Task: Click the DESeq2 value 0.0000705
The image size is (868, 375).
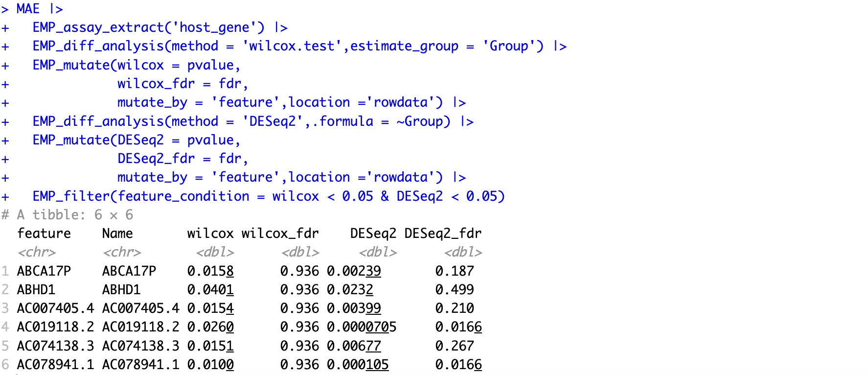Action: (362, 327)
